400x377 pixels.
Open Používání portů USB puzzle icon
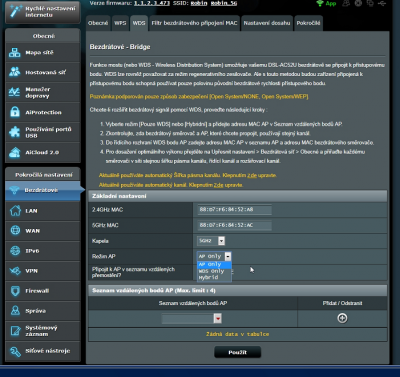pyautogui.click(x=15, y=132)
